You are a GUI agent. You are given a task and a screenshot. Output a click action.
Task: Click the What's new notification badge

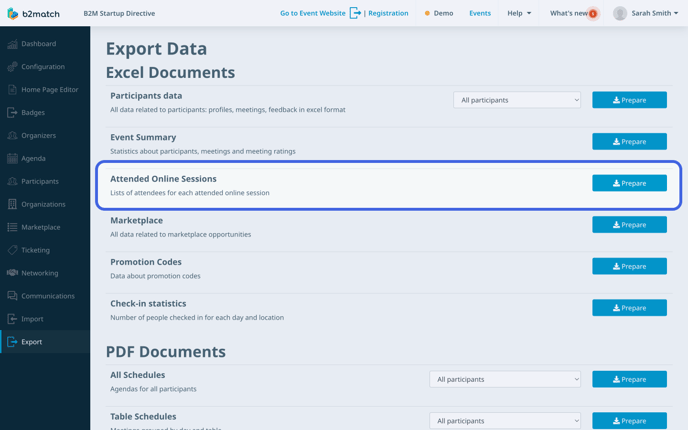pos(593,14)
